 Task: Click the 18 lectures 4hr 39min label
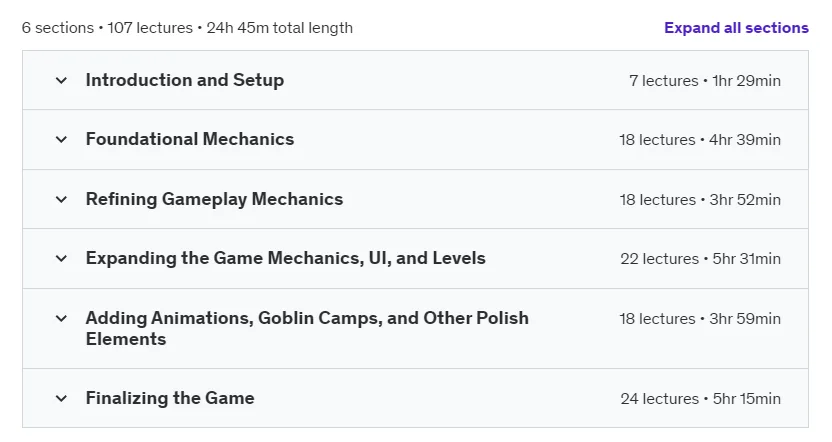[700, 140]
